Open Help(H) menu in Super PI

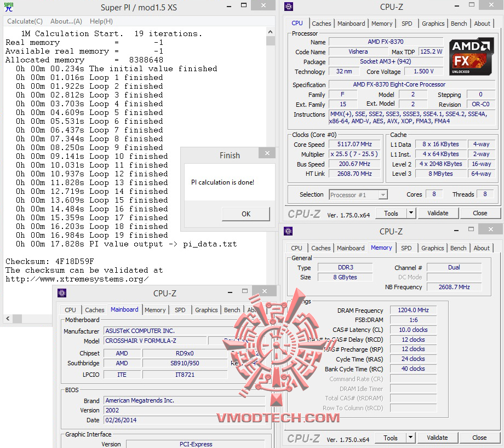[x=101, y=21]
